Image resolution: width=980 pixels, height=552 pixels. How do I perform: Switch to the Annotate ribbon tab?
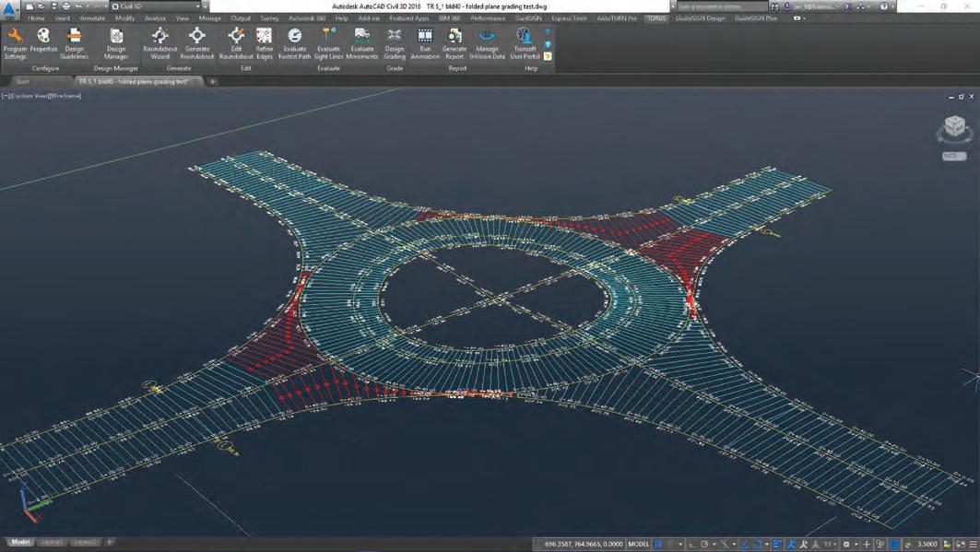[x=92, y=18]
